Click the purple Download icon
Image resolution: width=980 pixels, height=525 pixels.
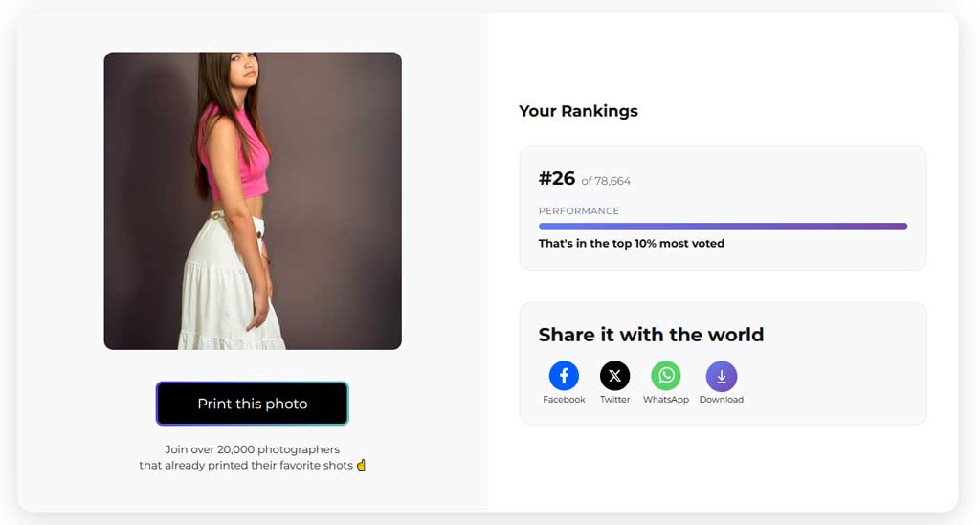coord(721,376)
